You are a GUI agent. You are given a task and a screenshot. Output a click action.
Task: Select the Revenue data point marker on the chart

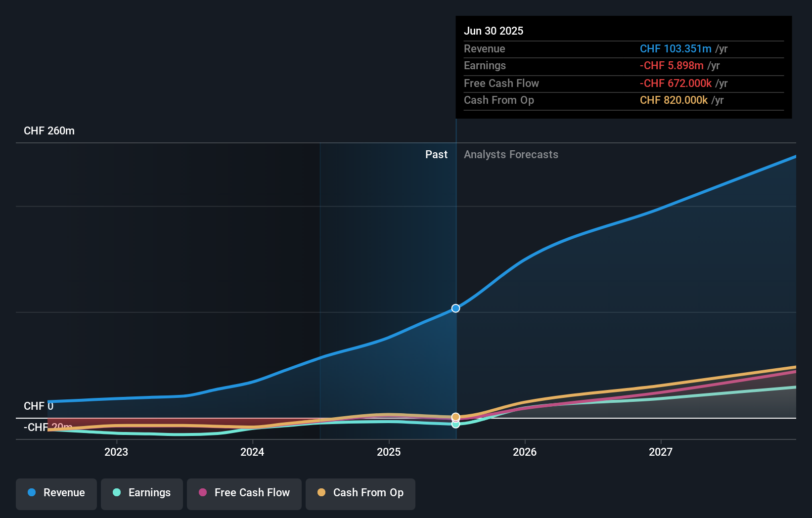455,308
